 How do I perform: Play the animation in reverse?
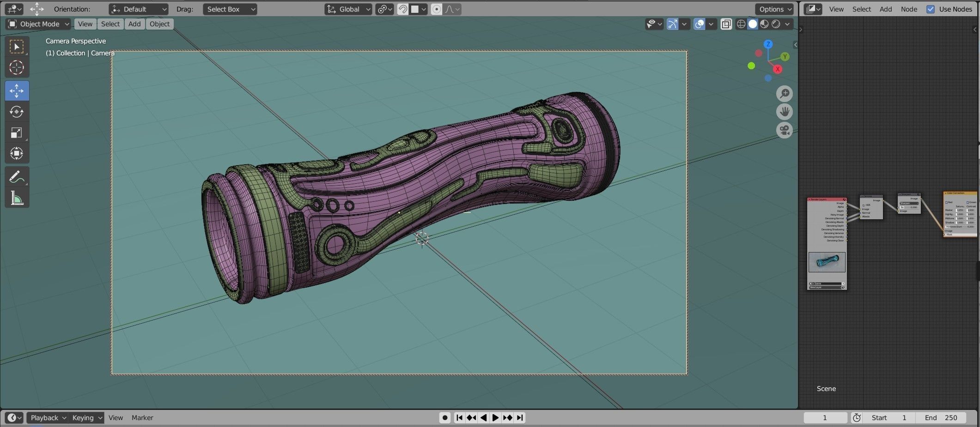(x=483, y=417)
